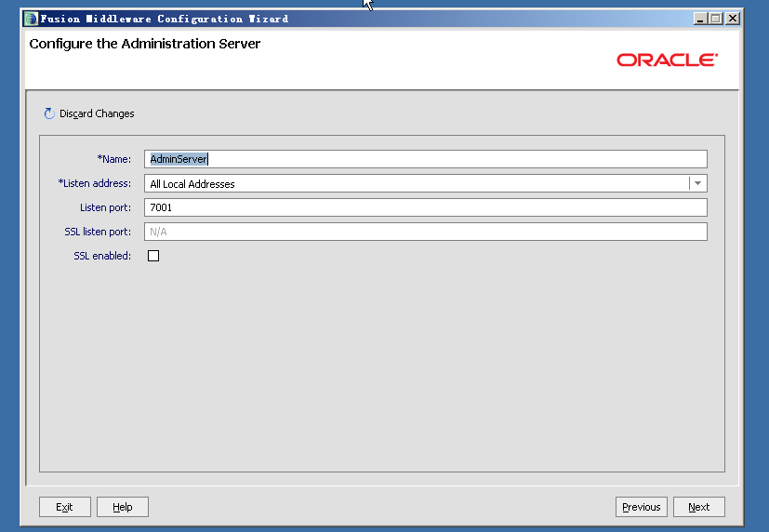Click the SSL listen port: label
The image size is (769, 532).
(x=98, y=232)
